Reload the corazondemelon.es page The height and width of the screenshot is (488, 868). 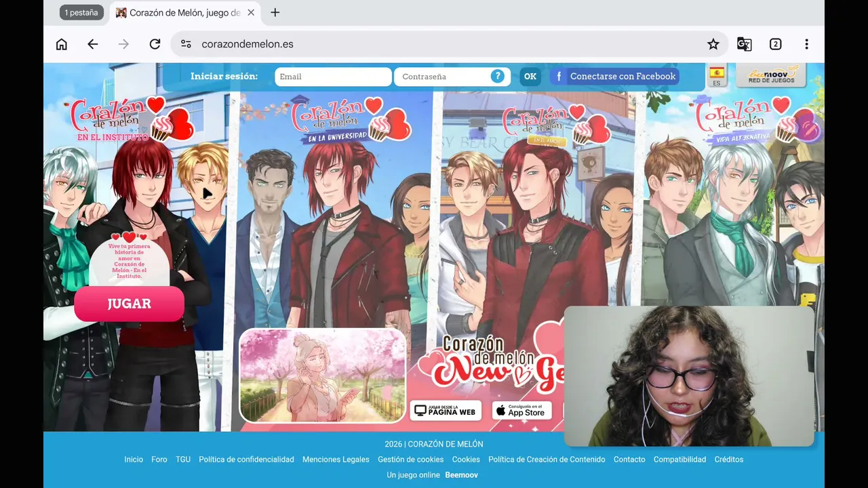tap(155, 44)
